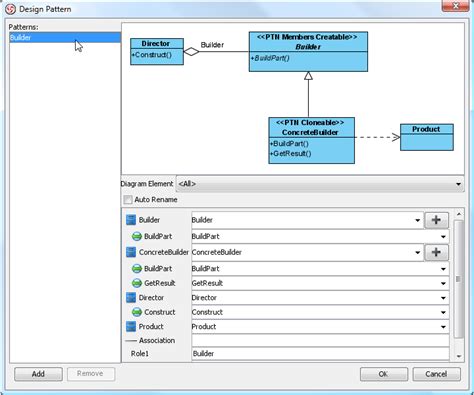Click the Design Pattern title bar icon
This screenshot has height=395, width=474.
[10, 9]
